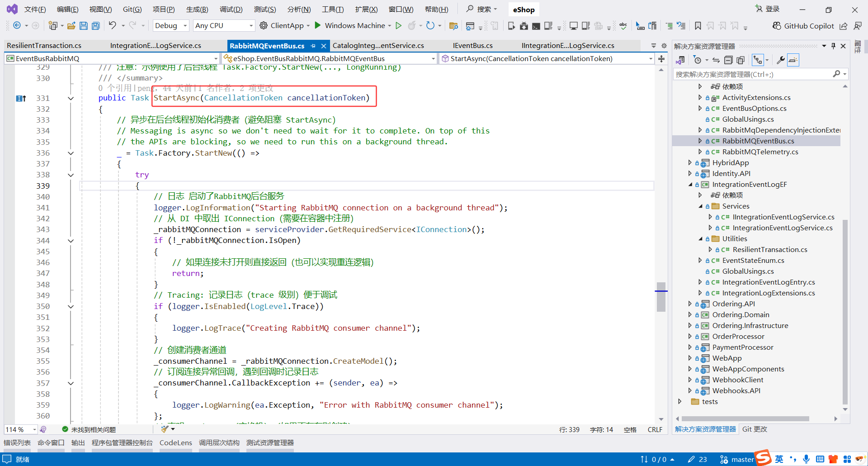
Task: Click the Save All icon
Action: point(96,26)
